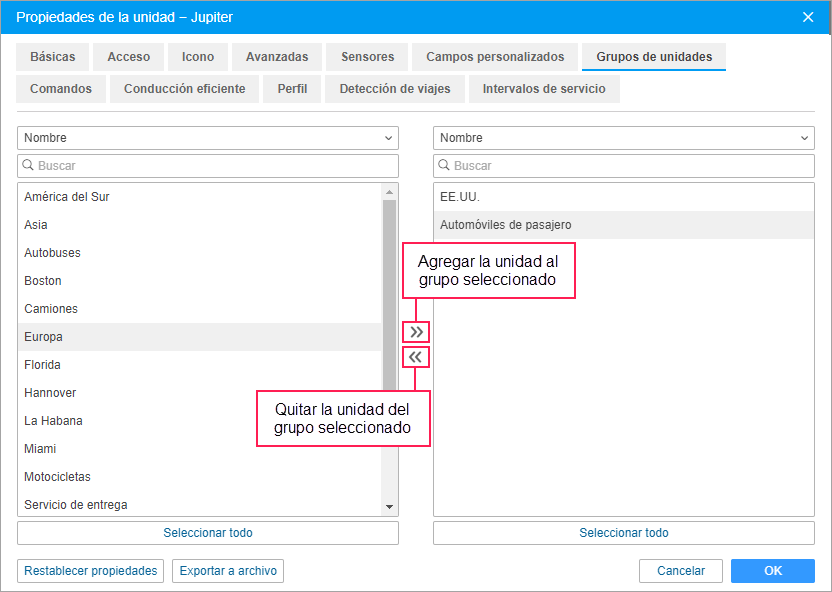Open the Perfil tab
The width and height of the screenshot is (832, 592).
click(x=292, y=89)
